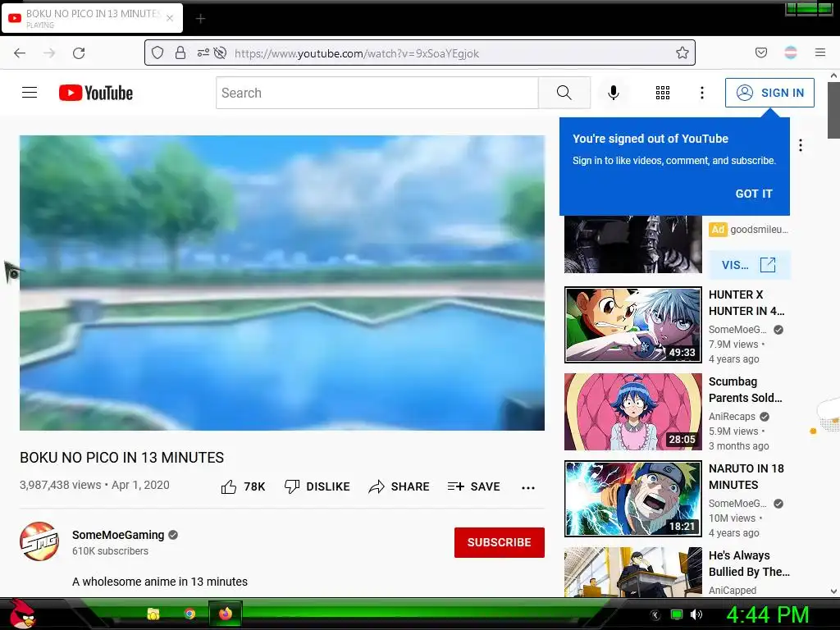Dismiss the popup with GOT IT
The height and width of the screenshot is (630, 840).
[x=754, y=194]
